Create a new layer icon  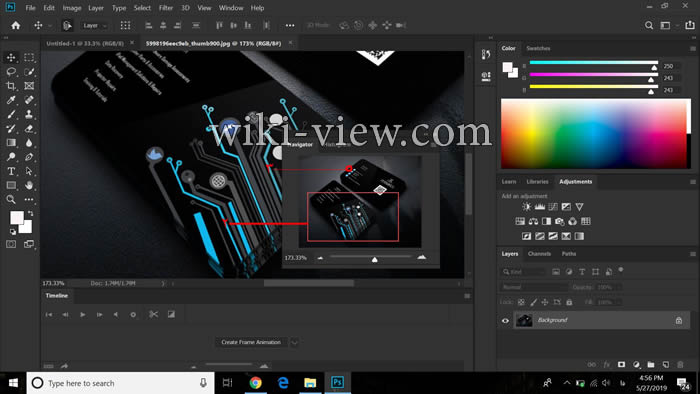pyautogui.click(x=666, y=365)
